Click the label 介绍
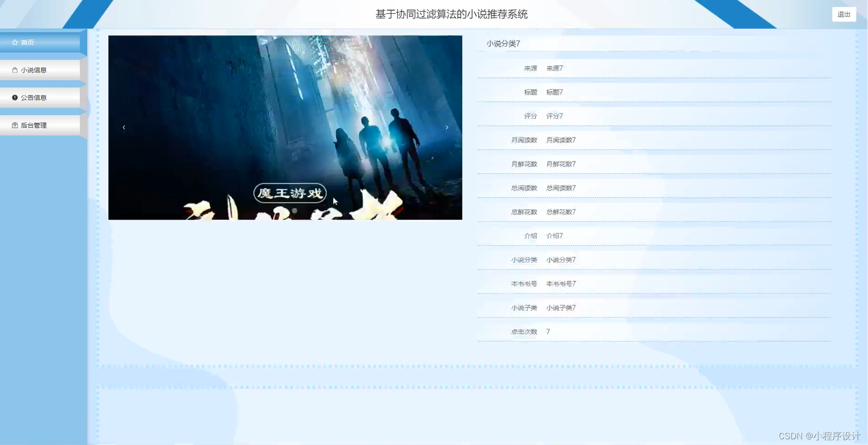This screenshot has width=868, height=445. coord(530,236)
